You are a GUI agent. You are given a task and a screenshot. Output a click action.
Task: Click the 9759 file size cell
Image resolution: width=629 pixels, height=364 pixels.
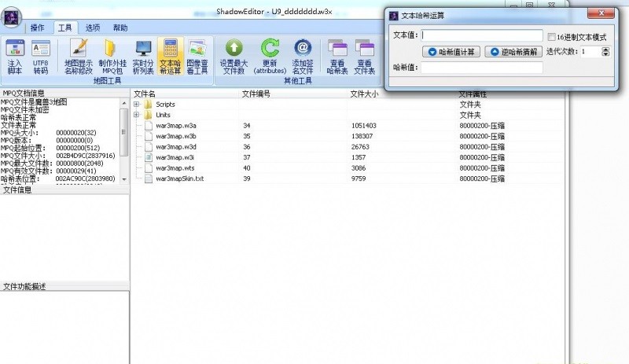click(x=359, y=178)
